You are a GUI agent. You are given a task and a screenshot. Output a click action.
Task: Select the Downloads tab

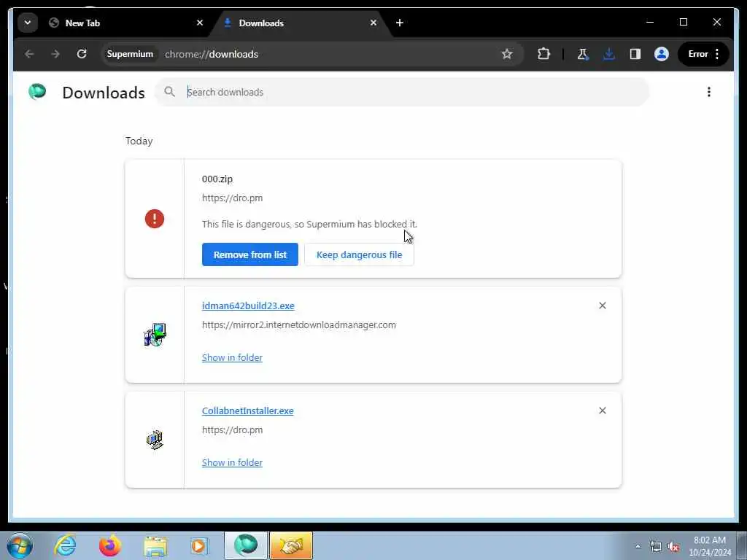click(x=300, y=23)
